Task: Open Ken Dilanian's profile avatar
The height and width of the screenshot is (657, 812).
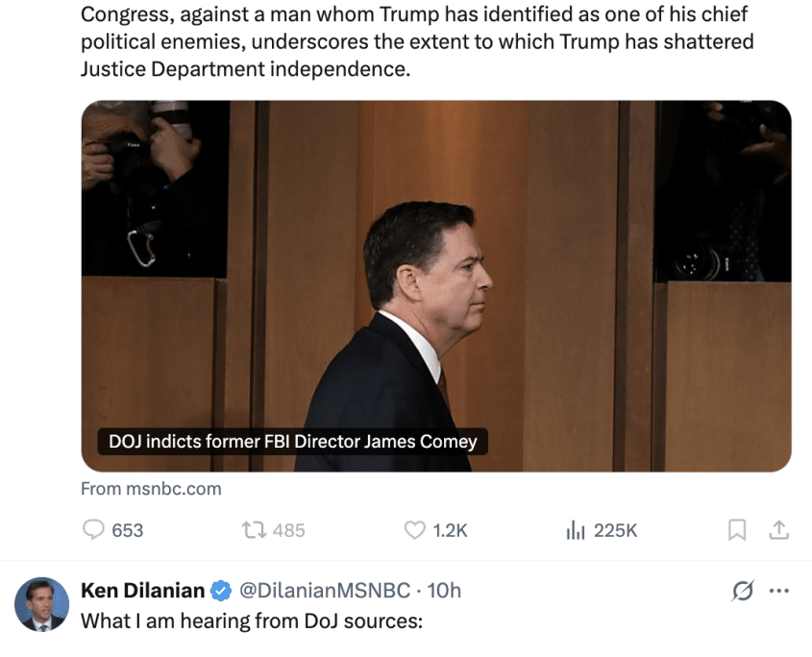Action: (41, 604)
